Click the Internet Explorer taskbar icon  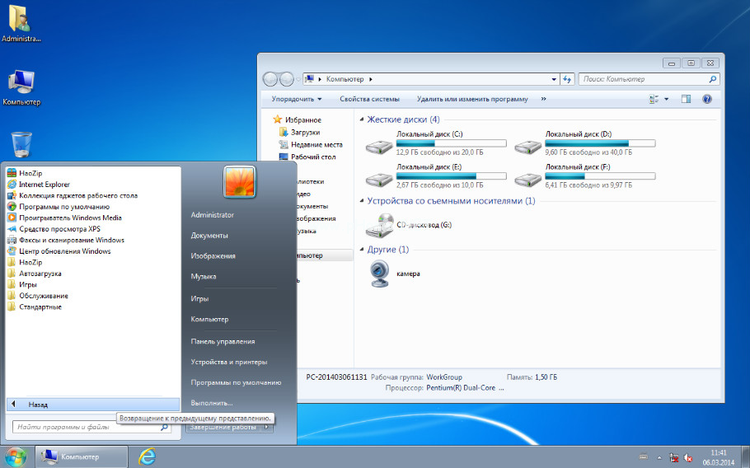pos(147,456)
